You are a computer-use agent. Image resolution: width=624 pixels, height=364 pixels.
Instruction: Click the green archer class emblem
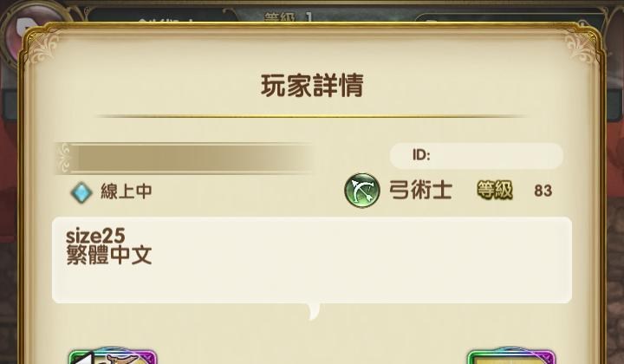[x=361, y=190]
